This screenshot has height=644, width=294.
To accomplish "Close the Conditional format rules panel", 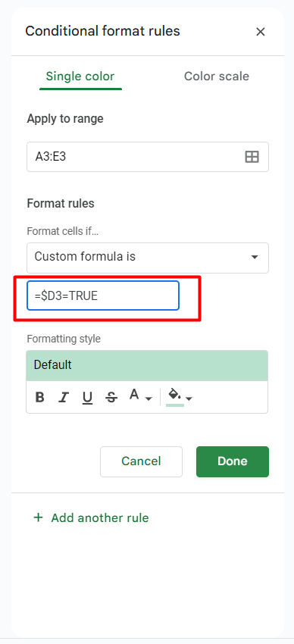I will coord(261,32).
